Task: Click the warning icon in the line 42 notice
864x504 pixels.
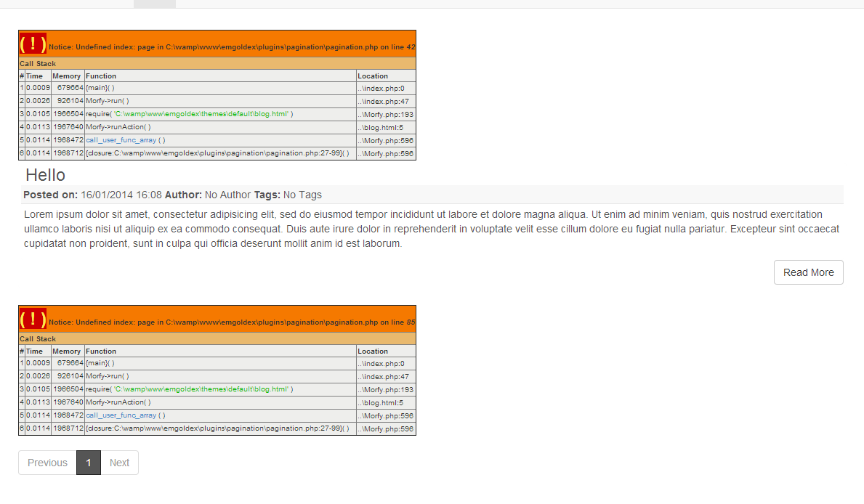Action: (x=33, y=44)
